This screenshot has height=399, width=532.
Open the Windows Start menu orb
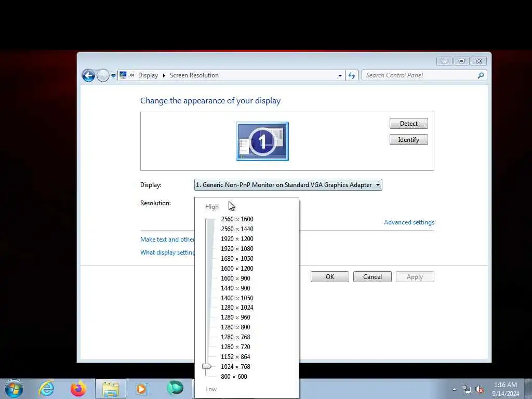point(14,389)
